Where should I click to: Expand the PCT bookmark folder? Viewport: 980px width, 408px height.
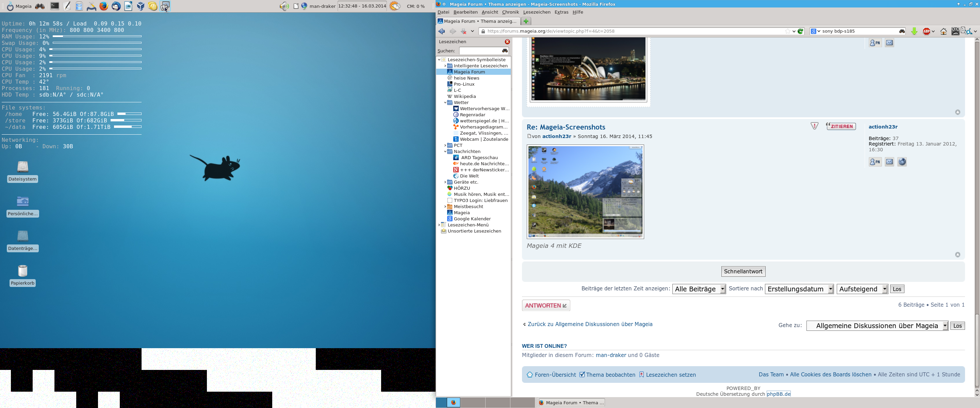(445, 145)
